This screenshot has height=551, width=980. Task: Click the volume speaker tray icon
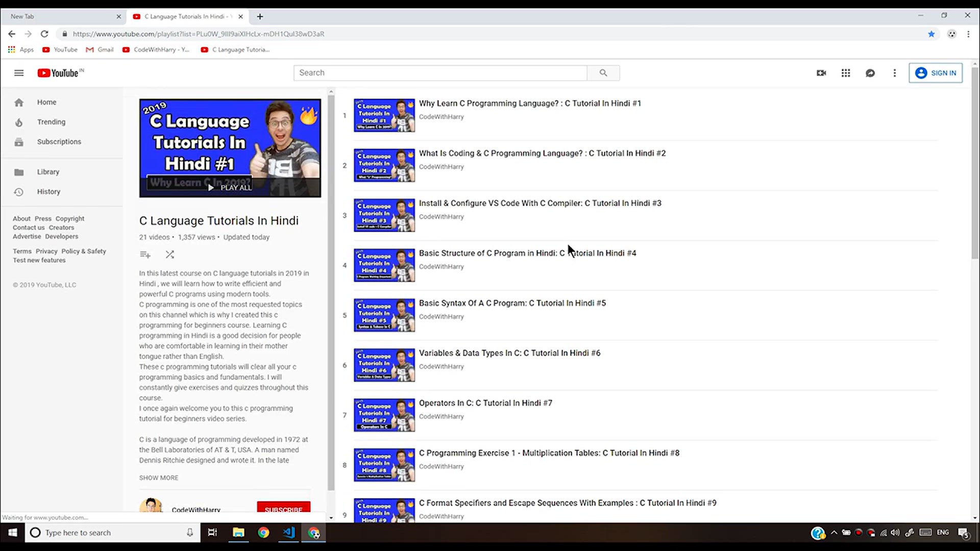point(895,533)
